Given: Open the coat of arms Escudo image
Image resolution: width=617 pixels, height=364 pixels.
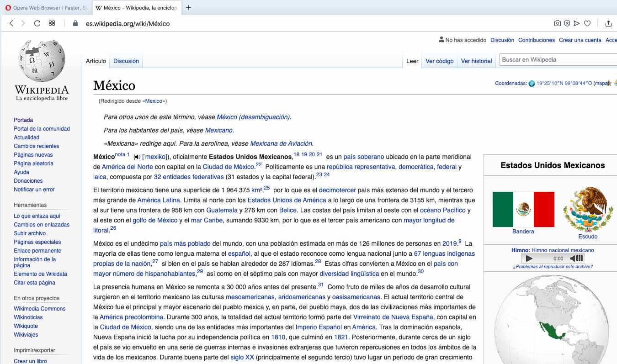Looking at the screenshot, I should 588,209.
